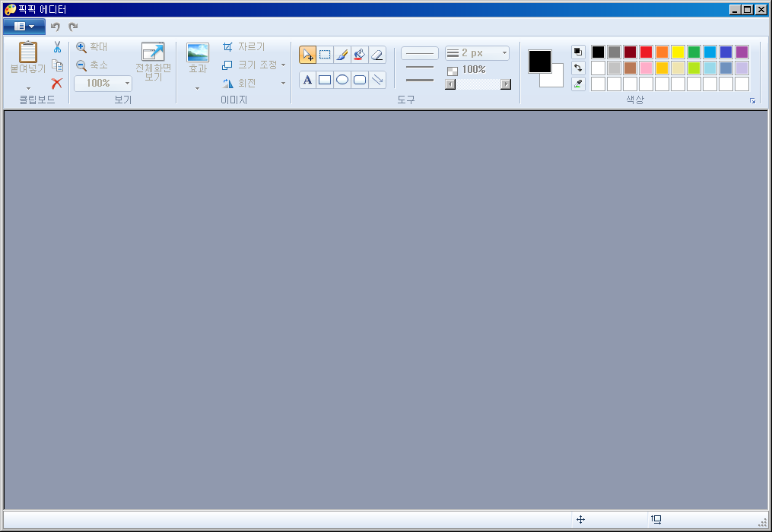
Task: Click the Redo arrow
Action: click(73, 27)
